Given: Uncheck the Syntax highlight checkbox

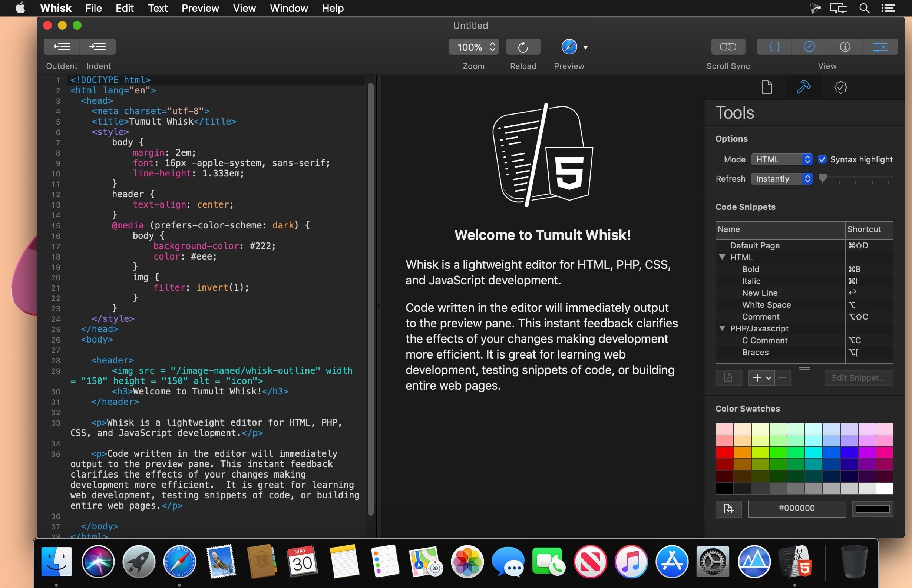Looking at the screenshot, I should point(822,159).
